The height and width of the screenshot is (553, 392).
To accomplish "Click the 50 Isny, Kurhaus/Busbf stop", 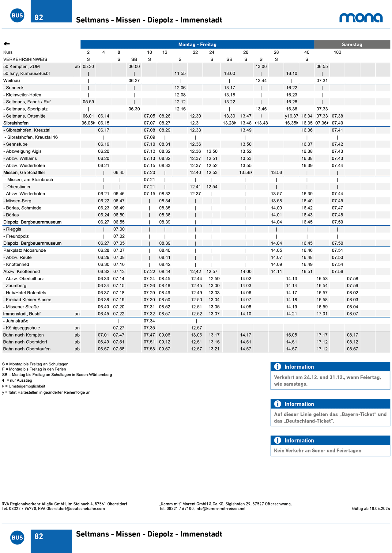I will pyautogui.click(x=27, y=74).
